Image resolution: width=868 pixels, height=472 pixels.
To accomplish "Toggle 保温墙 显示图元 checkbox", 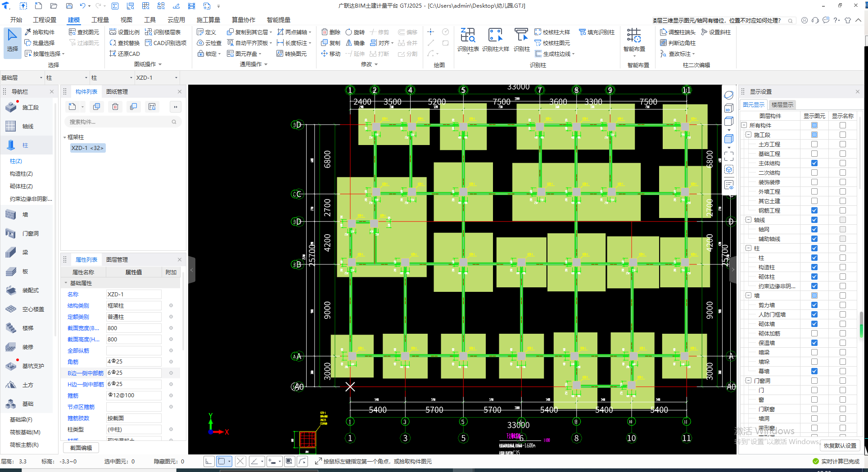I will pos(814,343).
